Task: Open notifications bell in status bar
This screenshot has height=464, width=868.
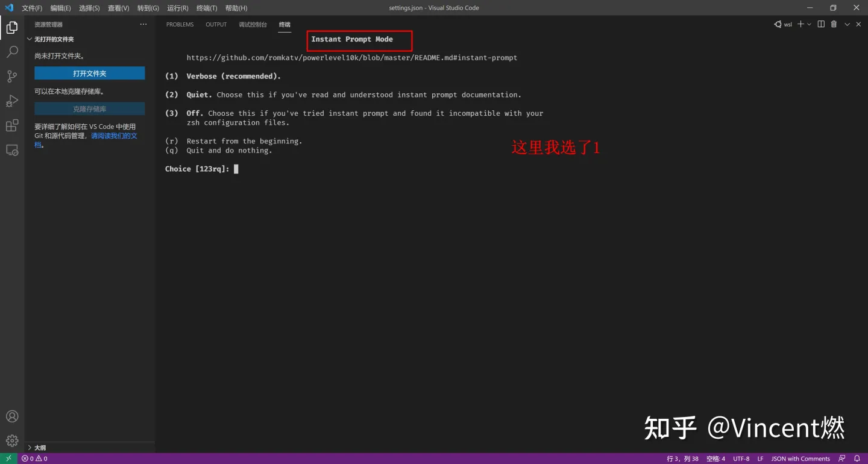Action: [x=857, y=459]
